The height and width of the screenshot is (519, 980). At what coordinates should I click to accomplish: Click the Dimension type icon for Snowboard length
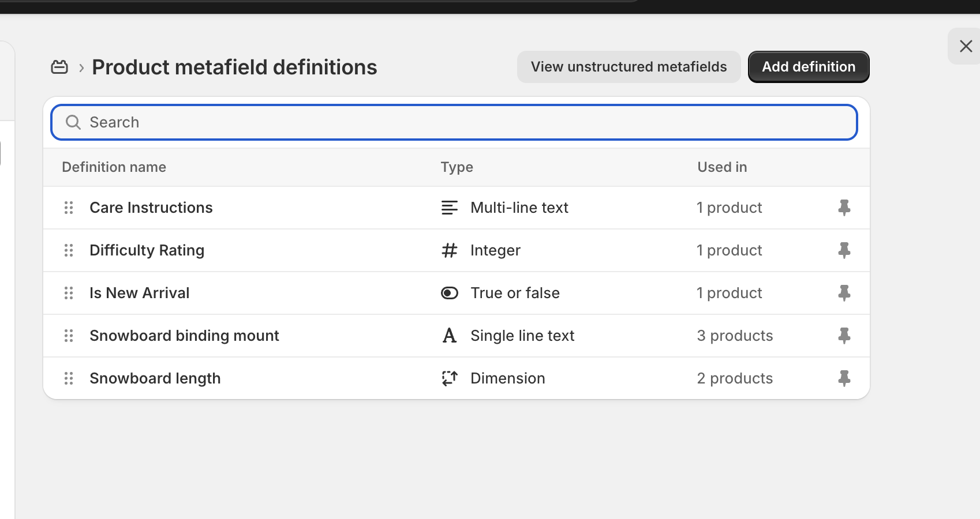pos(450,378)
